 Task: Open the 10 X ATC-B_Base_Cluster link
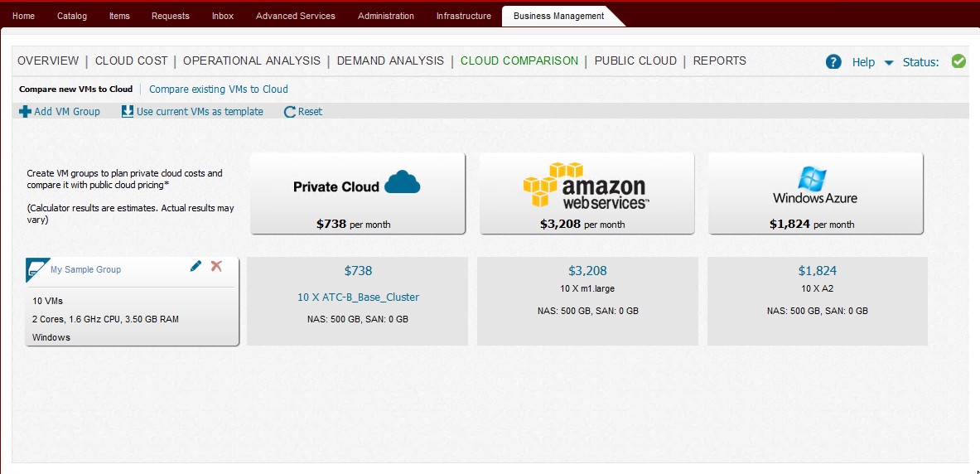coord(358,297)
